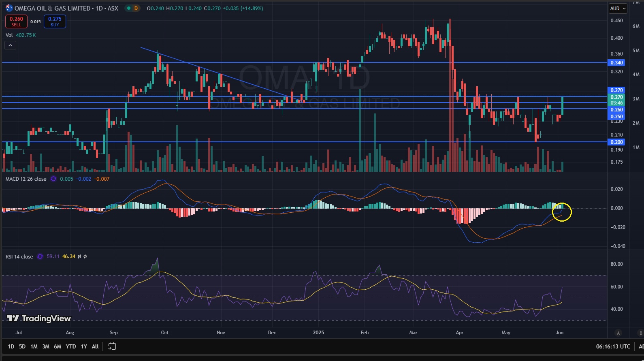This screenshot has width=644, height=361.
Task: Toggle the A auto-scale button on the price axis
Action: tap(618, 333)
